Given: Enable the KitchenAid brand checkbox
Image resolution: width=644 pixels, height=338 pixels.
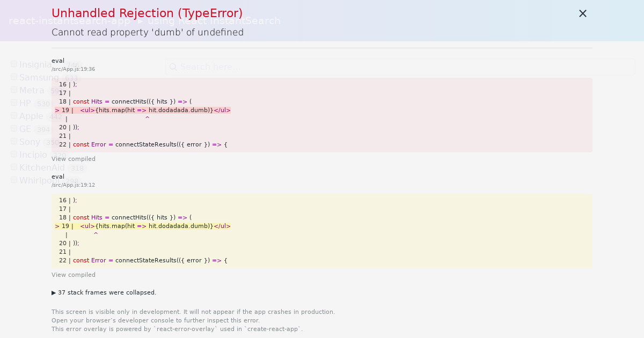Looking at the screenshot, I should pyautogui.click(x=13, y=166).
